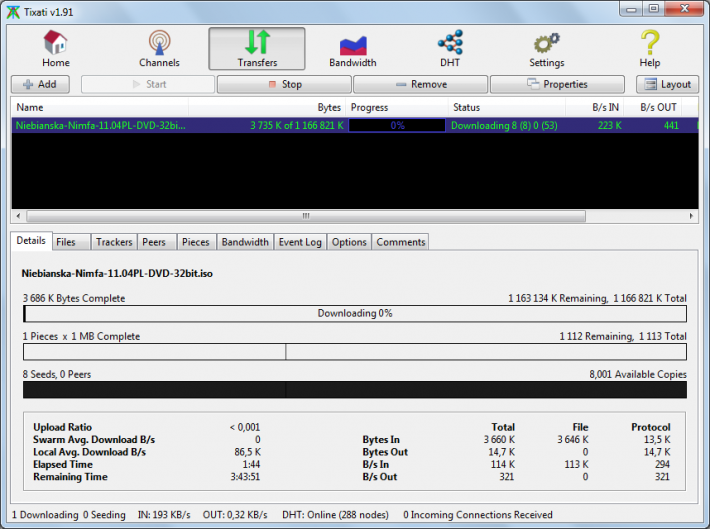This screenshot has width=710, height=529.
Task: Click the 'Niebianska-Nimfa-11.04PL-DVD-32bit.iso' heading
Action: pyautogui.click(x=117, y=274)
